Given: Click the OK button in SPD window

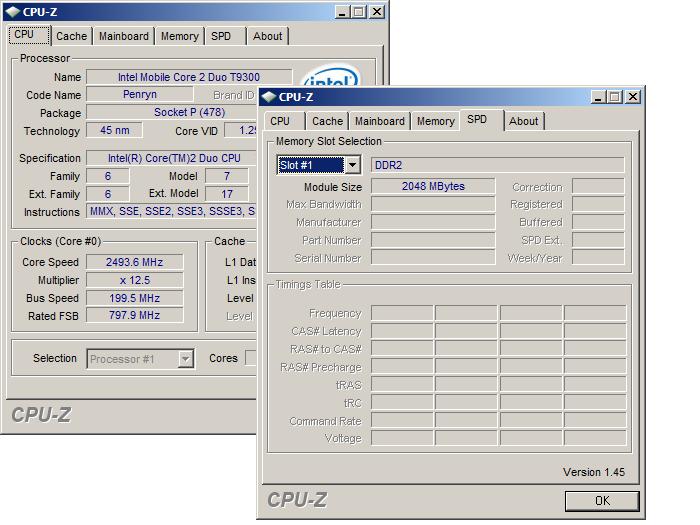Looking at the screenshot, I should tap(602, 501).
